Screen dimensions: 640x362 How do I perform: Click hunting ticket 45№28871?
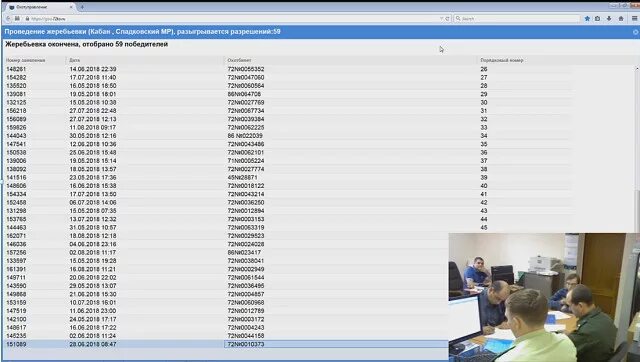pyautogui.click(x=242, y=178)
